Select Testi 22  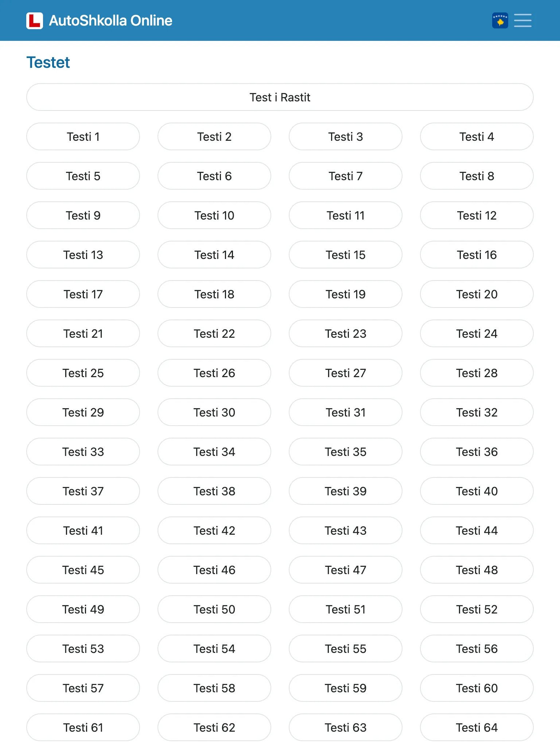pyautogui.click(x=214, y=333)
